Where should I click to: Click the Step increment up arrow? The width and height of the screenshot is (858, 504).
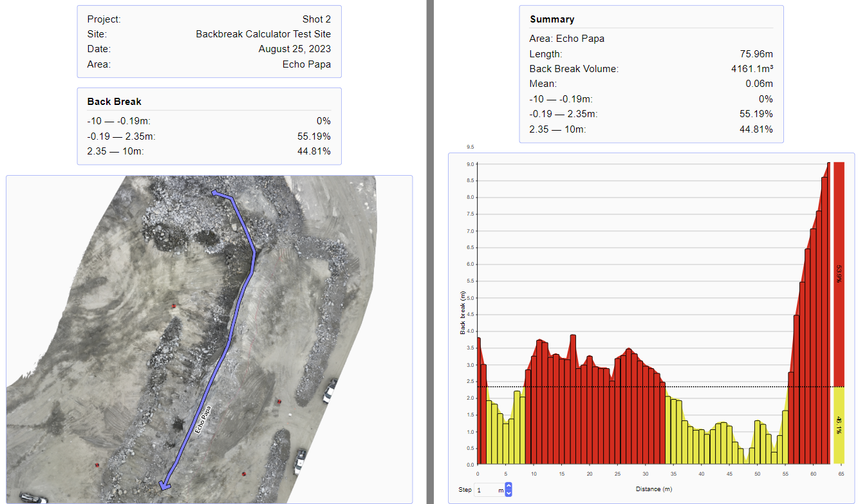(508, 487)
